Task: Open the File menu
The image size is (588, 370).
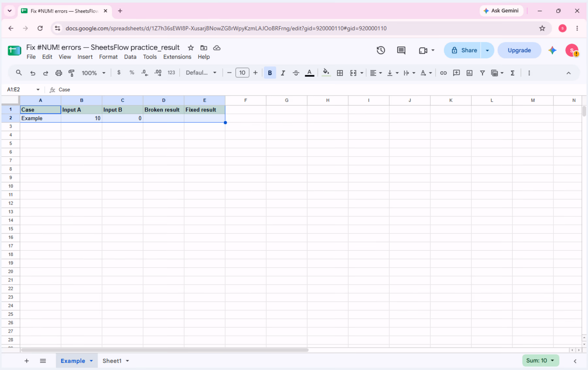Action: [x=31, y=57]
